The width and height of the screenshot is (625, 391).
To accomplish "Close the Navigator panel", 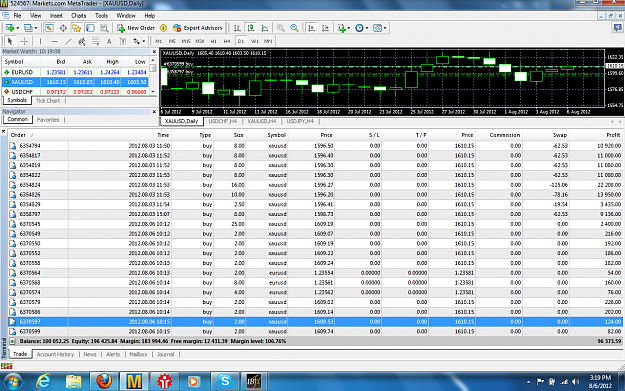I will tap(154, 112).
